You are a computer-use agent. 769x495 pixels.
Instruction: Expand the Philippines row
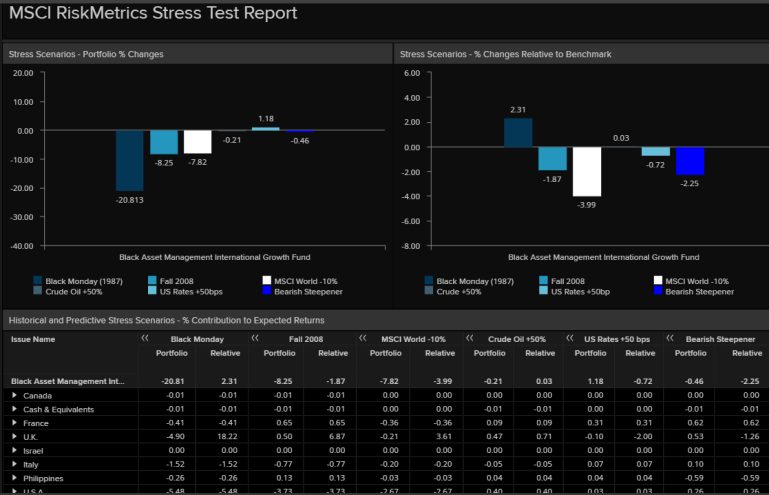coord(14,477)
